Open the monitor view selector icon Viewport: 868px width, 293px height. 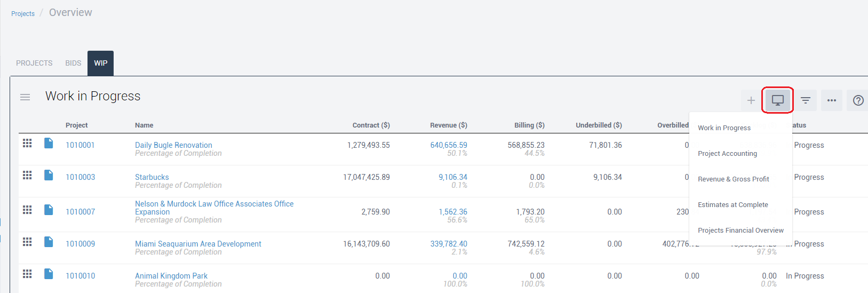pos(777,100)
